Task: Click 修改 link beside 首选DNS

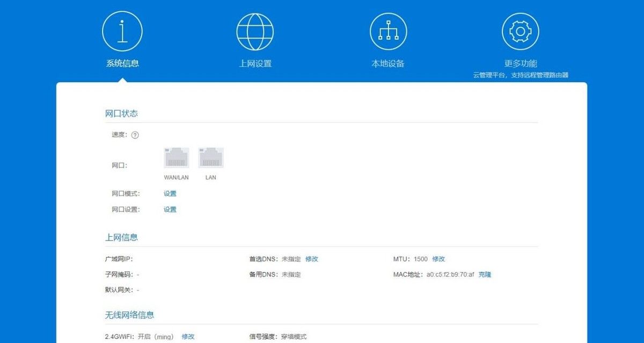Action: [312, 259]
